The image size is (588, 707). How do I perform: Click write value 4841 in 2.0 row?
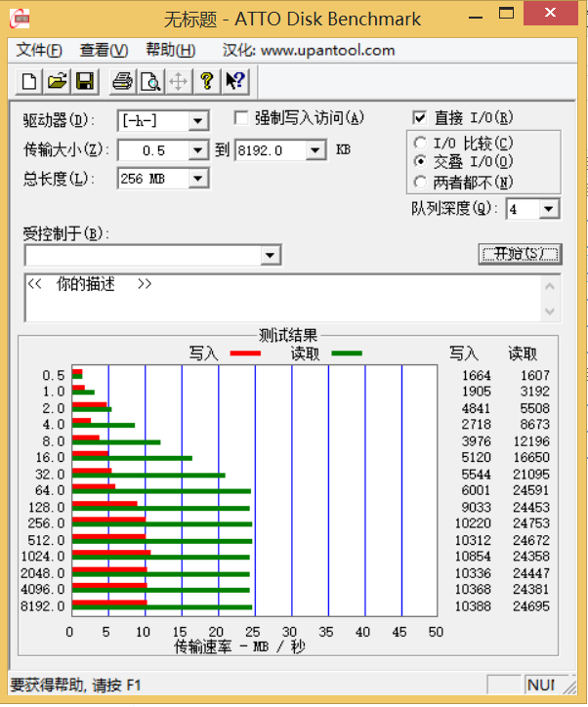477,408
